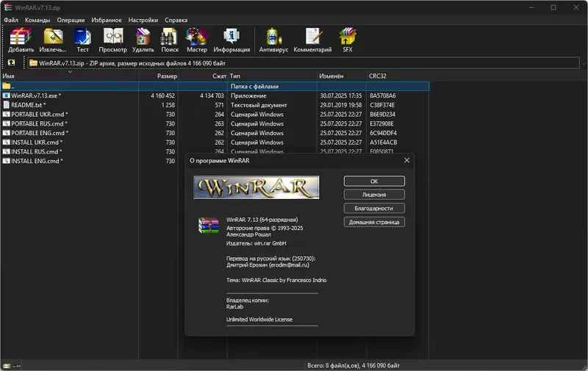Open the Поиск (Find) binoculars icon
This screenshot has width=588, height=371.
170,40
